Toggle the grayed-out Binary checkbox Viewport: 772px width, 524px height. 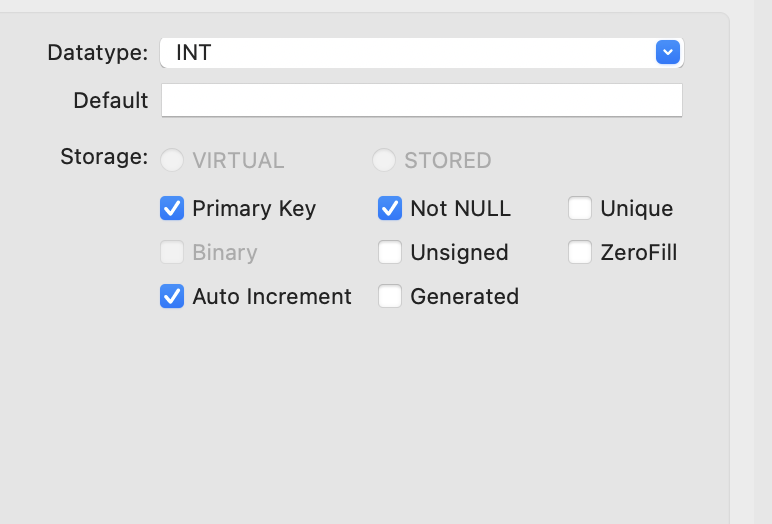tap(172, 252)
